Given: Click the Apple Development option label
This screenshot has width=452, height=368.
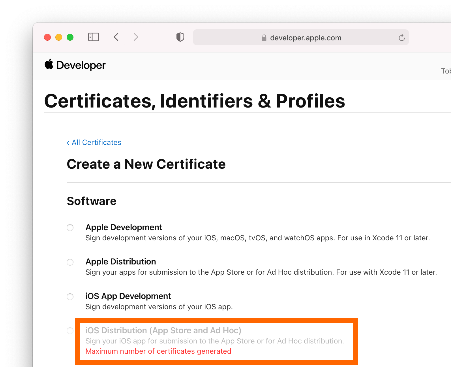Looking at the screenshot, I should tap(124, 227).
